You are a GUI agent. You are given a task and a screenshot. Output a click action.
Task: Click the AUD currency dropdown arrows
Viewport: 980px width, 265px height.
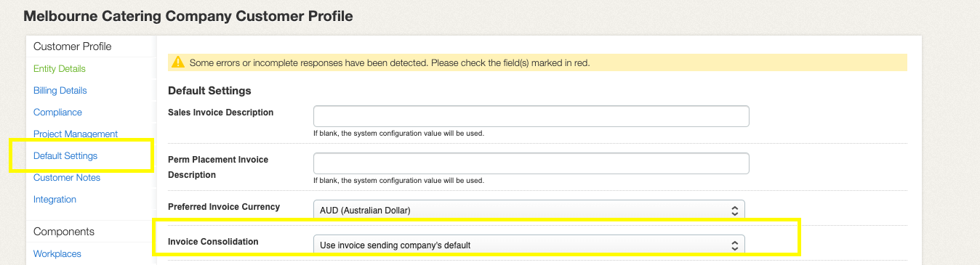734,210
